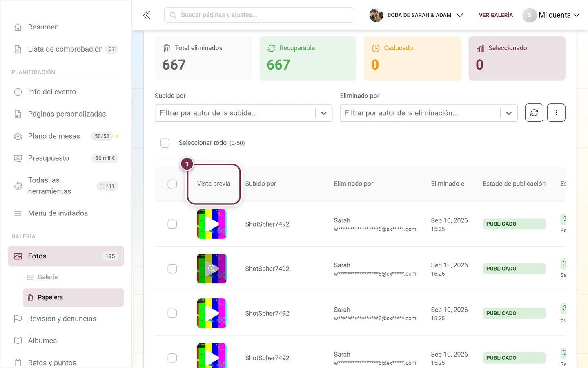This screenshot has width=588, height=368.
Task: Click the refresh trash list icon button
Action: pyautogui.click(x=534, y=113)
